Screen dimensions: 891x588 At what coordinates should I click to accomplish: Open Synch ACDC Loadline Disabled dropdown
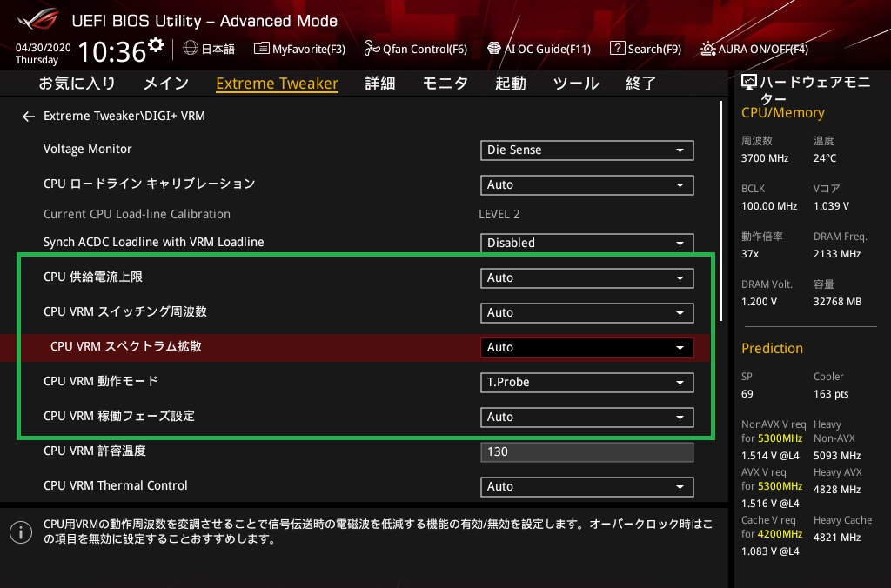[x=587, y=243]
